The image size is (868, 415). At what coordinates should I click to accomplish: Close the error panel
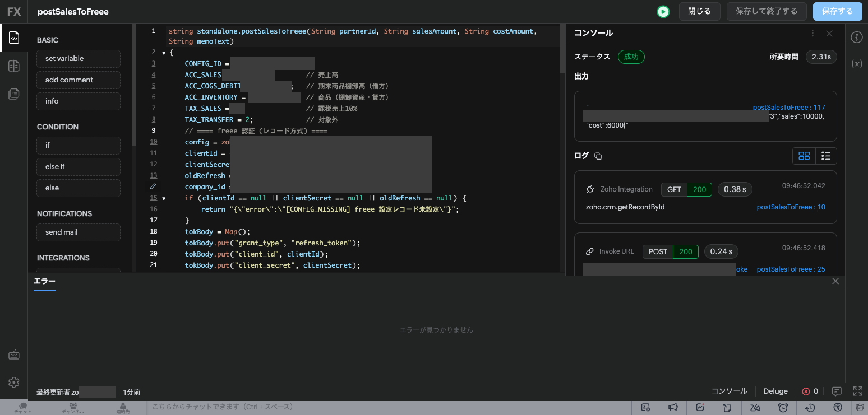[835, 281]
